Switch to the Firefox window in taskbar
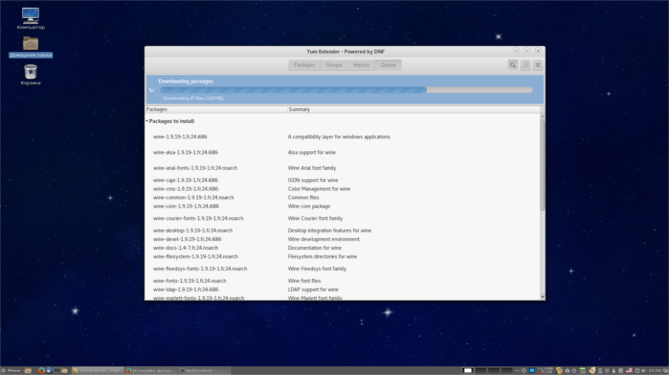Viewport: 669px width, 375px height. (x=151, y=370)
